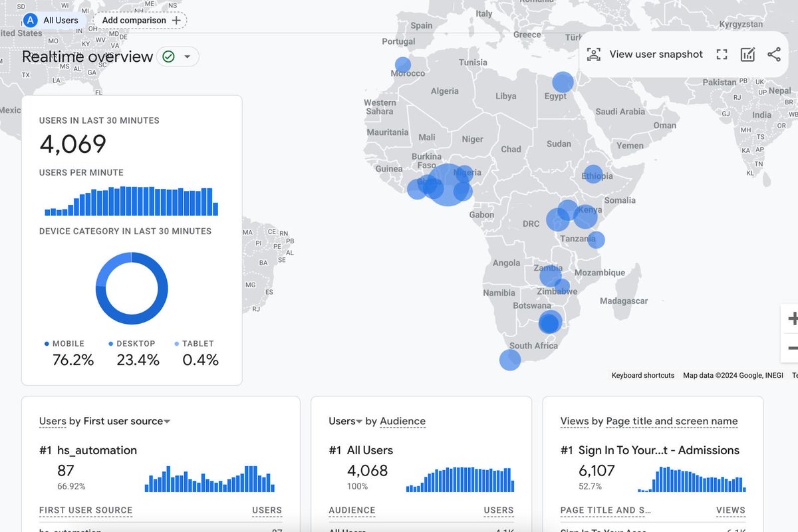798x532 pixels.
Task: Click the Users metric in First user source card
Action: 53,421
